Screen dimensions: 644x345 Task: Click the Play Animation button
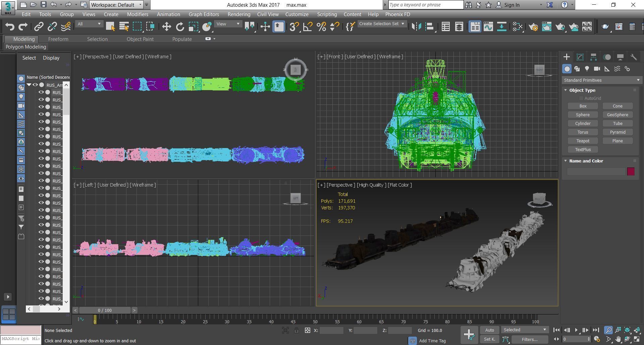pos(576,330)
